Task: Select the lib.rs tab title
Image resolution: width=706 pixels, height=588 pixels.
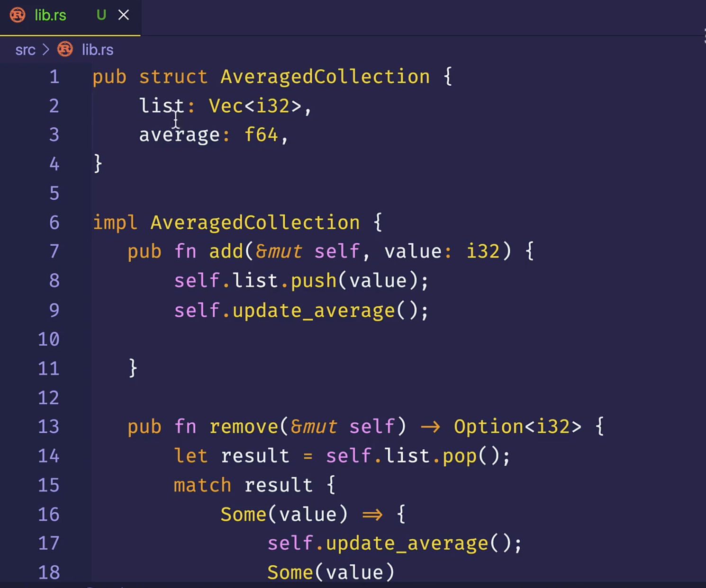Action: (x=50, y=15)
